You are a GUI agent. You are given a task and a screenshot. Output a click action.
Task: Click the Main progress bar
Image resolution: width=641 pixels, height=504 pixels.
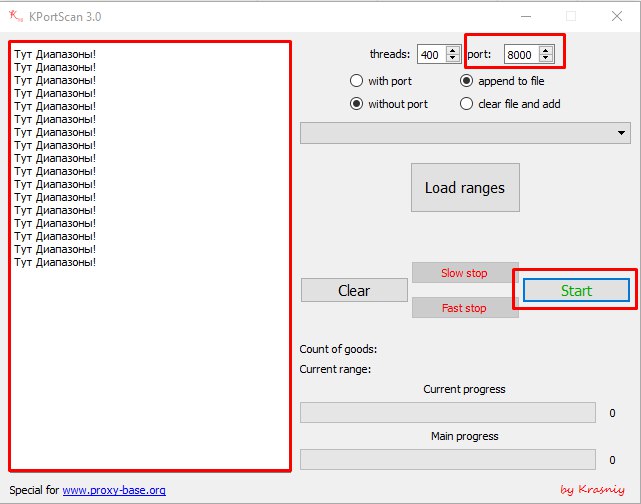pyautogui.click(x=448, y=459)
